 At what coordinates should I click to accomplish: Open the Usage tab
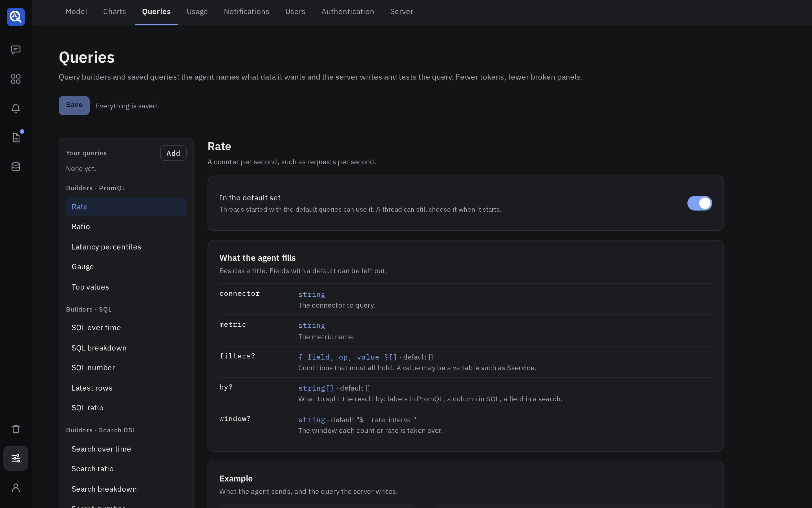(197, 12)
